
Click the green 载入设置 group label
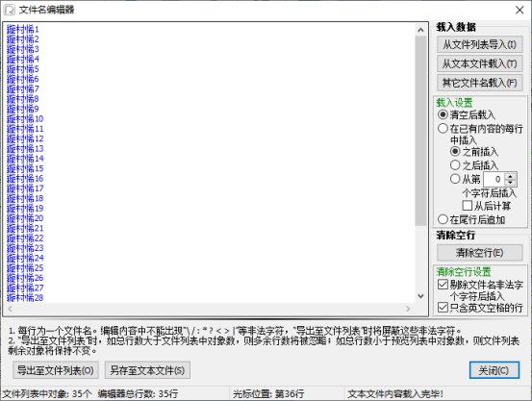pos(454,103)
